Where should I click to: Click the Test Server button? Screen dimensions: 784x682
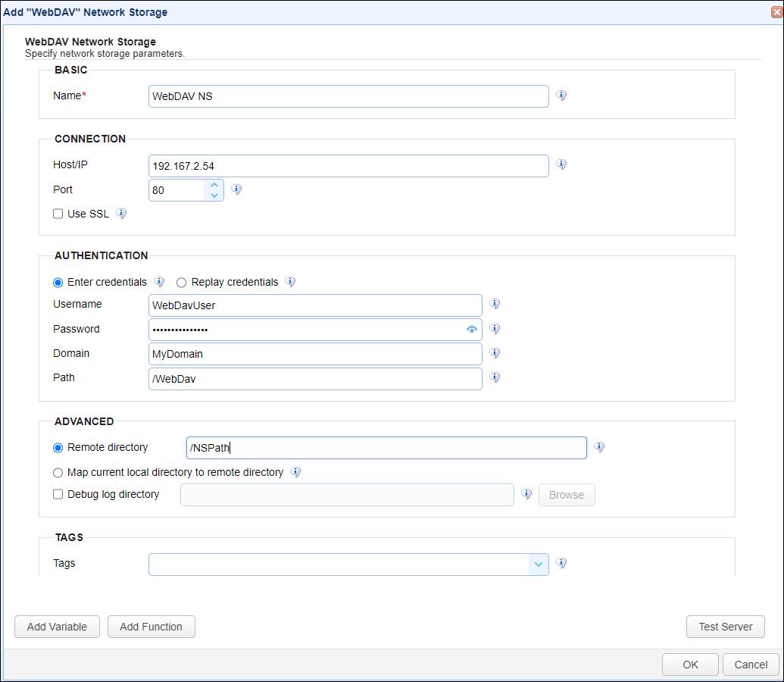click(x=725, y=627)
